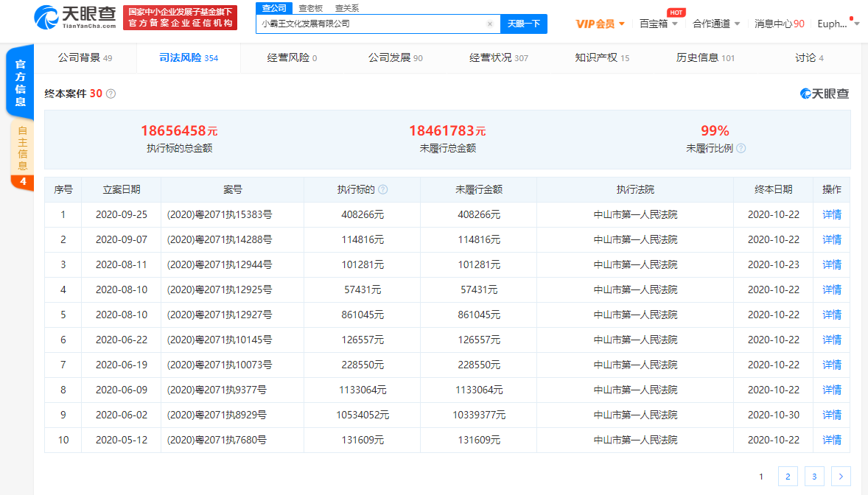This screenshot has height=495, width=868.
Task: Clear the search box with X icon
Action: click(489, 24)
